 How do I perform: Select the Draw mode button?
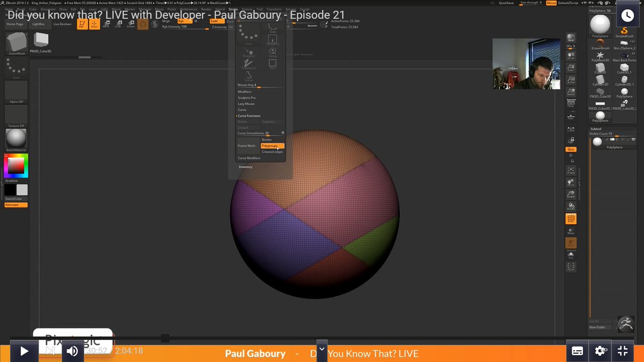click(94, 24)
